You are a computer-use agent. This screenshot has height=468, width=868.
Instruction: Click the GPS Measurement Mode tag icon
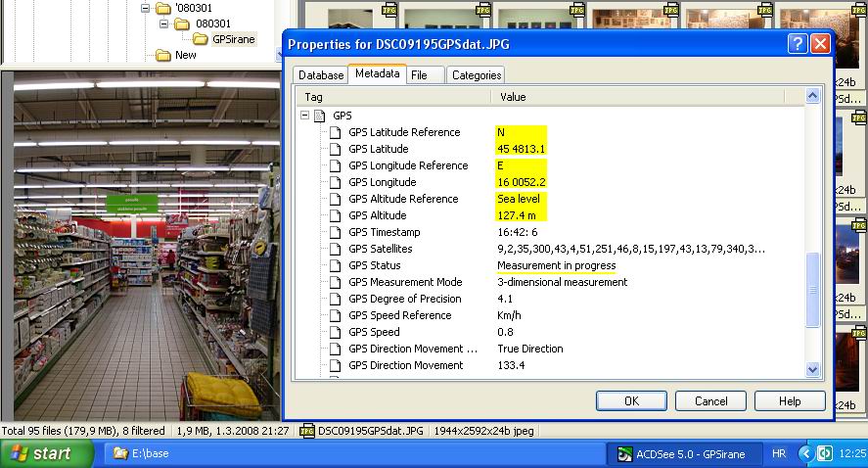click(x=335, y=282)
